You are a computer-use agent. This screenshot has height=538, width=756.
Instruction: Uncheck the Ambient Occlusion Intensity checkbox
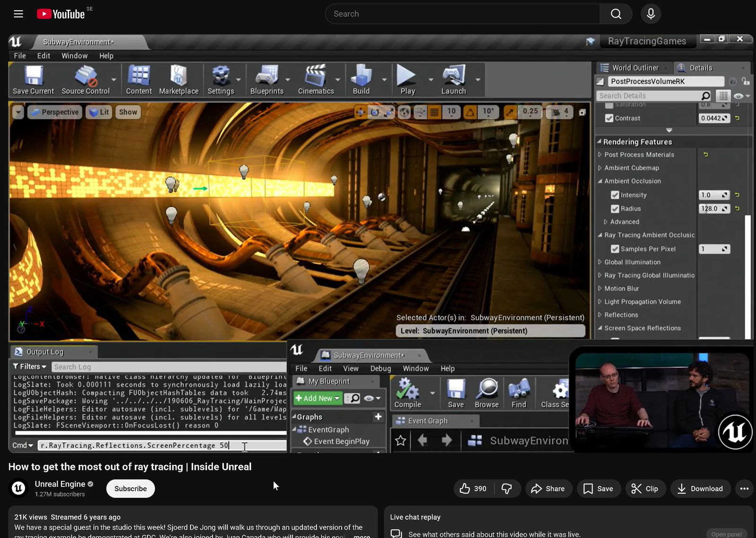(x=615, y=195)
